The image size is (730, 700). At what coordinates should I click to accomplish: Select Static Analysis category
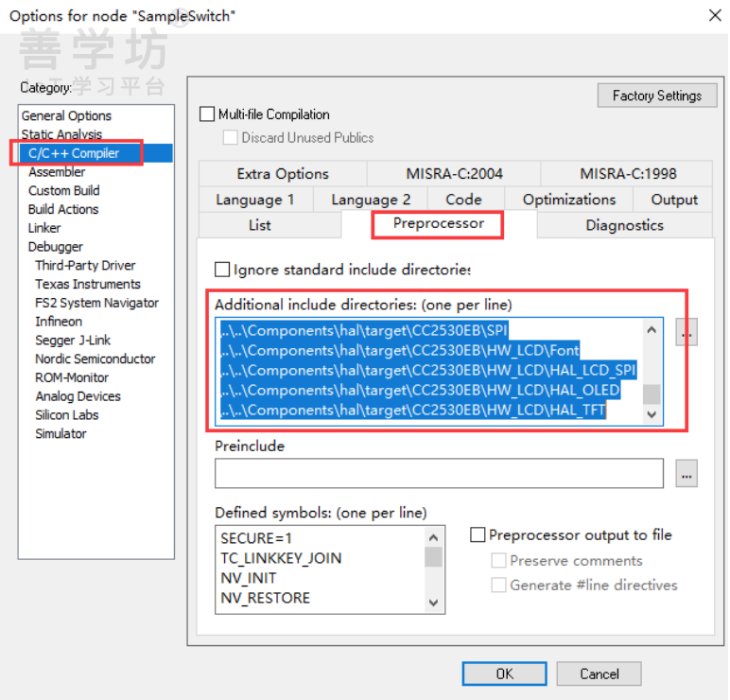(61, 134)
